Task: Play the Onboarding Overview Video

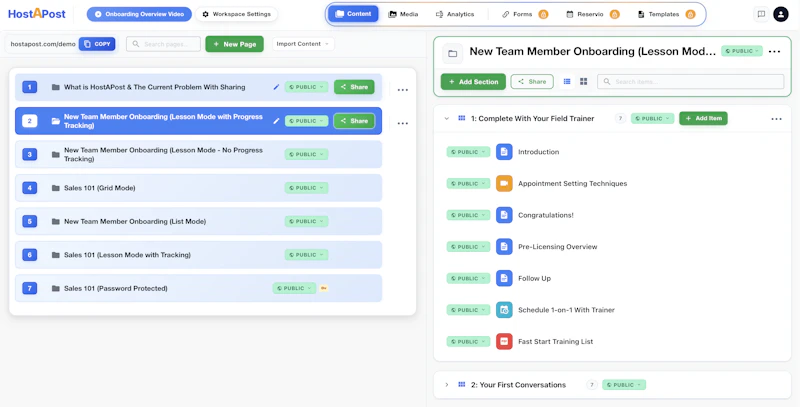Action: pyautogui.click(x=139, y=14)
